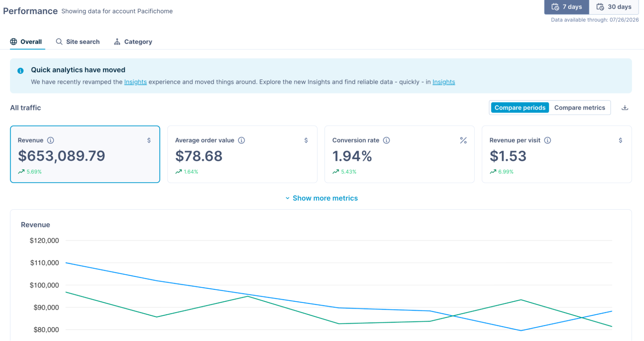Open the Insights link at the banner's end
The width and height of the screenshot is (644, 341).
pyautogui.click(x=444, y=82)
